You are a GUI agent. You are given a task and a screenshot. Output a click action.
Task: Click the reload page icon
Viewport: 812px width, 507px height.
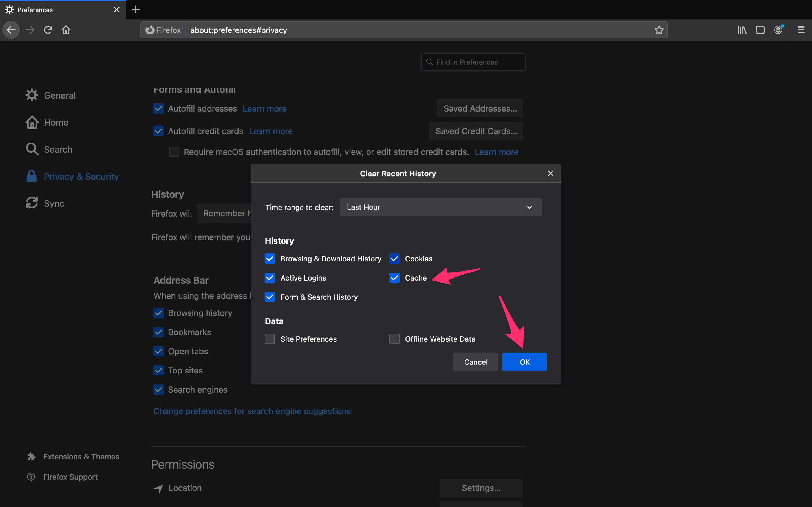point(48,30)
